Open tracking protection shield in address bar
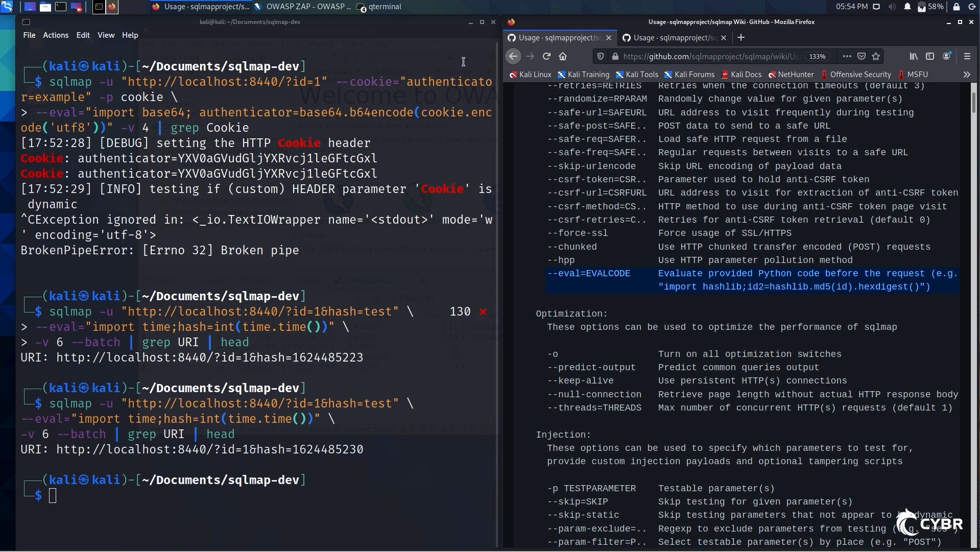 click(601, 56)
